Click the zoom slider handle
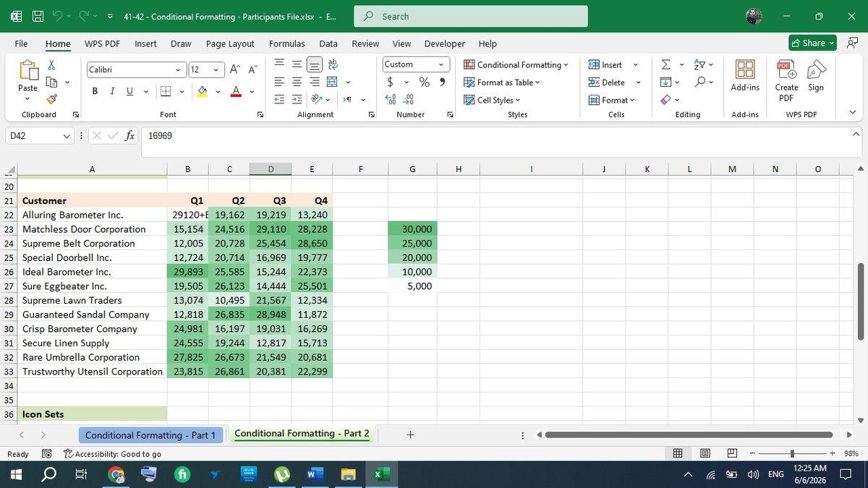This screenshot has height=488, width=868. click(x=793, y=453)
